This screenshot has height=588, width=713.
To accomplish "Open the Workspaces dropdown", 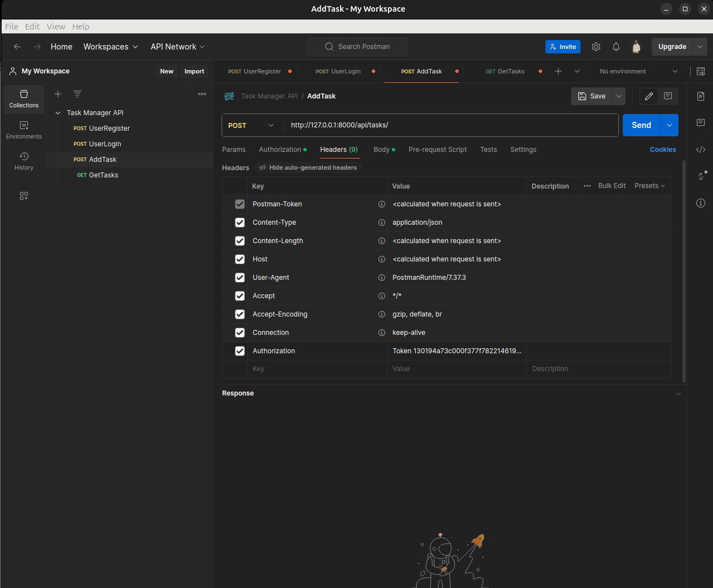I will pyautogui.click(x=111, y=47).
